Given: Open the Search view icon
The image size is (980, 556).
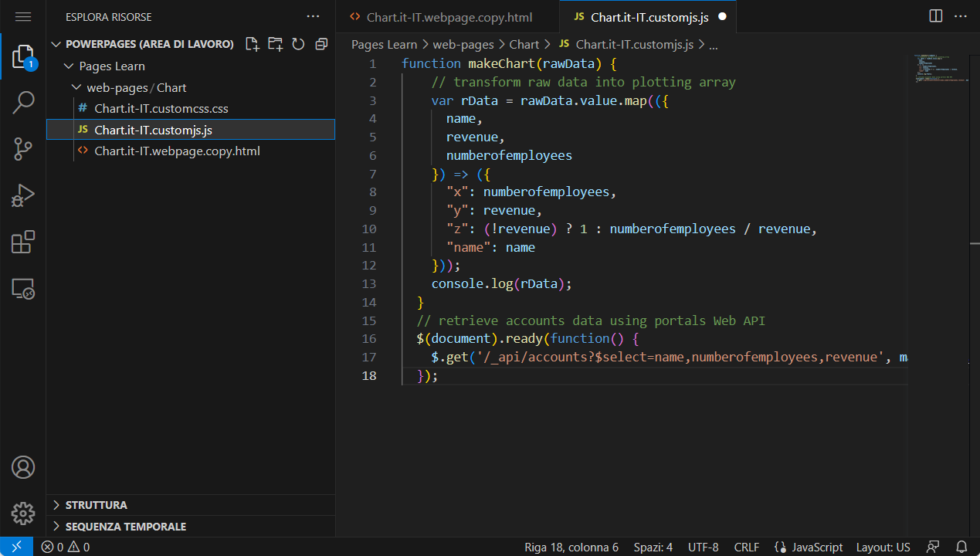Looking at the screenshot, I should coord(23,103).
